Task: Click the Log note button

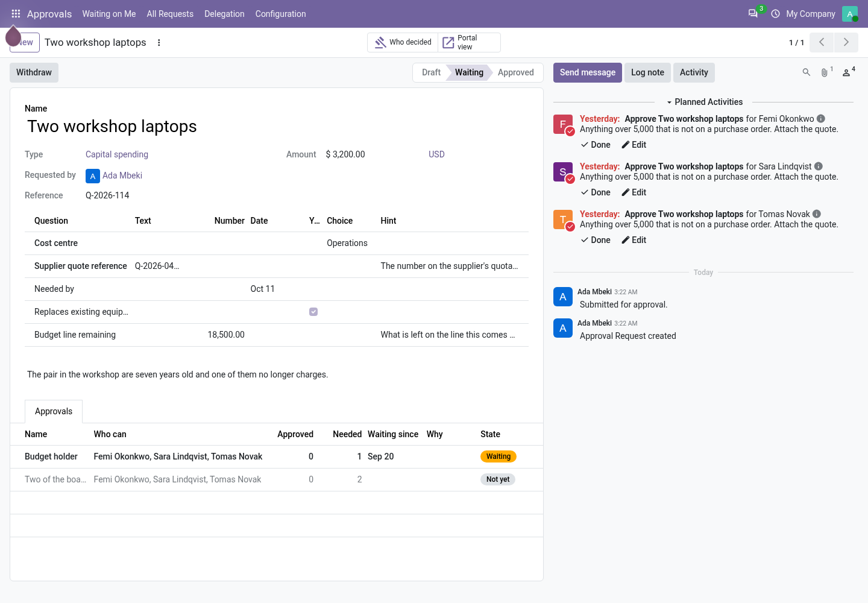Action: click(647, 72)
